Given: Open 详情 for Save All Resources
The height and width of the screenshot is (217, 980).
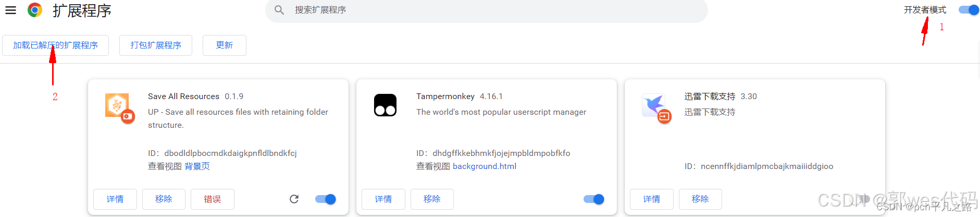Looking at the screenshot, I should 115,199.
